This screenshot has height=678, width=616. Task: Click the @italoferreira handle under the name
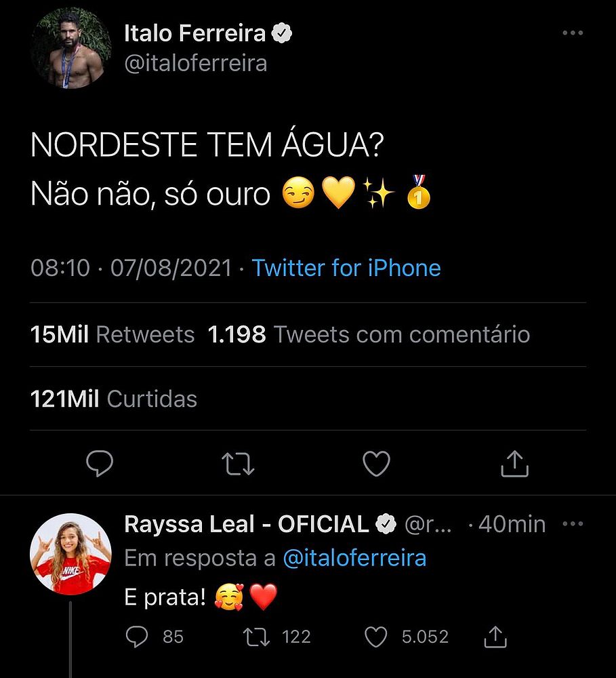(195, 63)
